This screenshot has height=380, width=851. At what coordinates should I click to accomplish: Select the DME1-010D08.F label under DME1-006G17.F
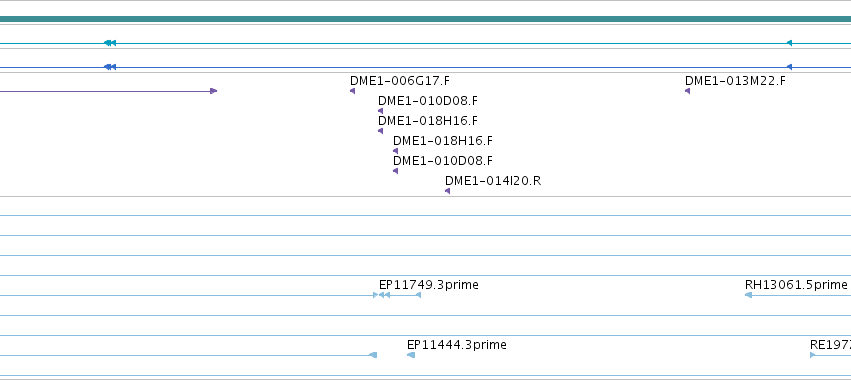pos(428,101)
